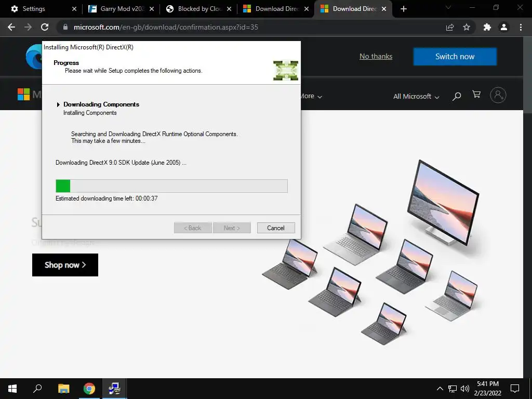The height and width of the screenshot is (399, 532).
Task: Click the No thanks link
Action: point(376,56)
